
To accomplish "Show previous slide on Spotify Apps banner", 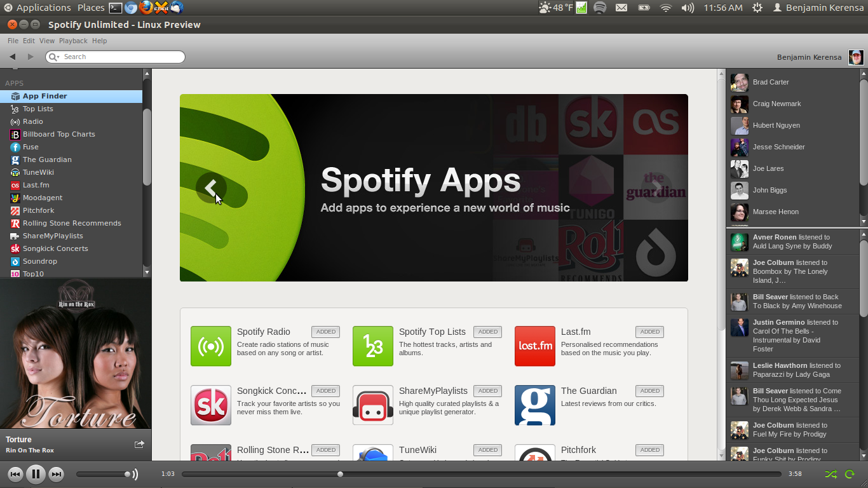I will (x=211, y=187).
